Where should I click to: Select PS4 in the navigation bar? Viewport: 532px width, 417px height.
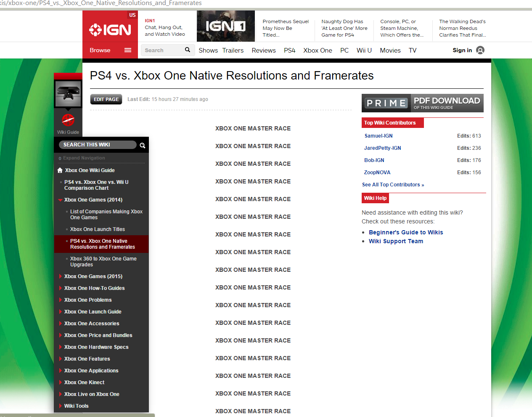(290, 50)
